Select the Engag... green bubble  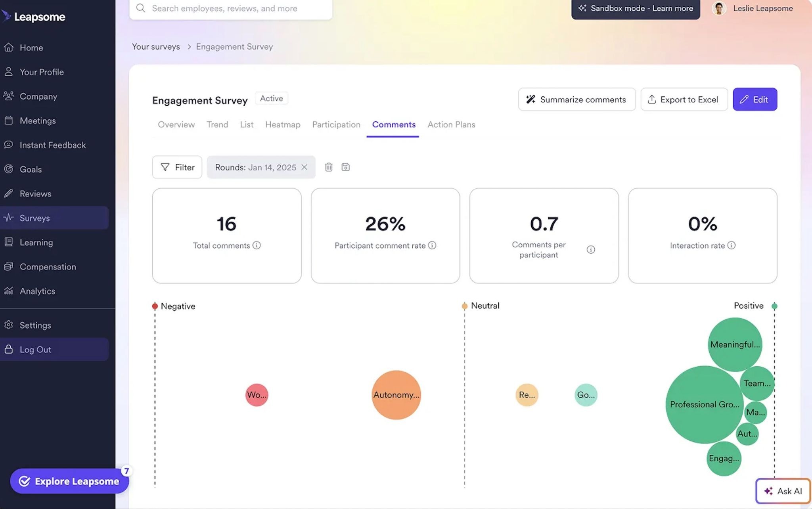[x=724, y=459]
